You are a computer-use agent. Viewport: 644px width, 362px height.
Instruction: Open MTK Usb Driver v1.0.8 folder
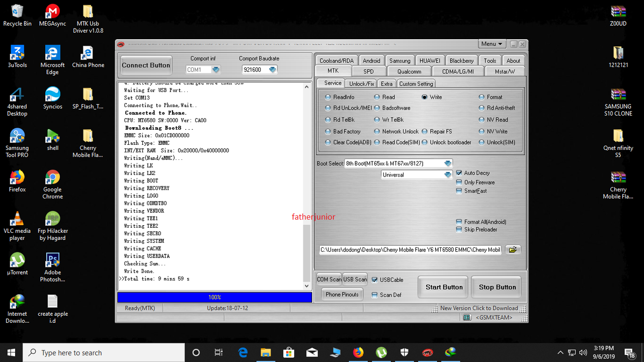coord(88,19)
